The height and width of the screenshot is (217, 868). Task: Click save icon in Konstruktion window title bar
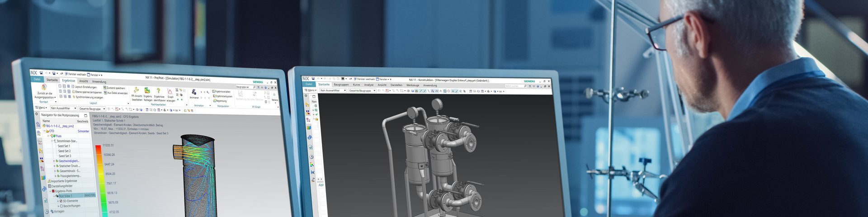(x=313, y=79)
